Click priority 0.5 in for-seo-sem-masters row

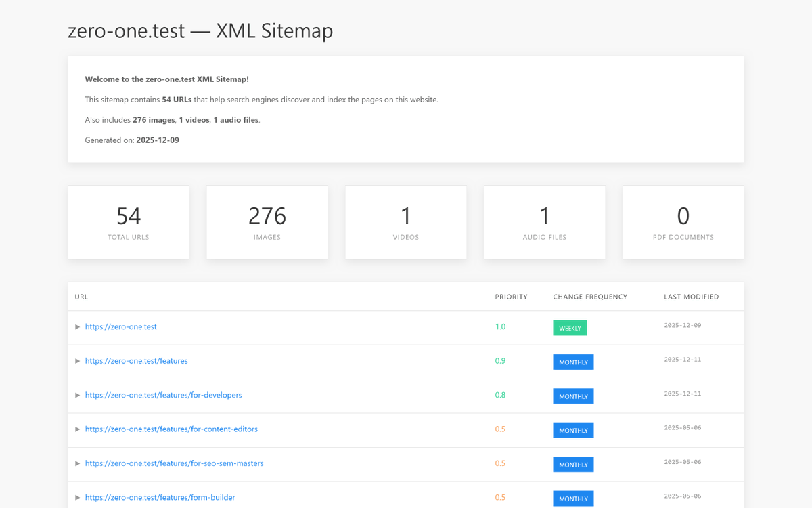[x=500, y=464]
